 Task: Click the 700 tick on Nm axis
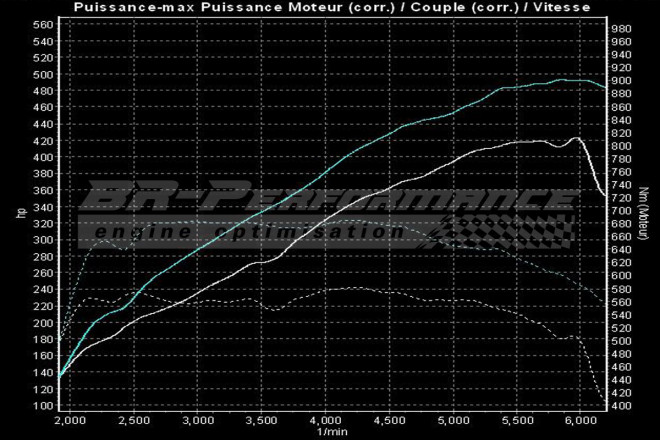coord(621,211)
